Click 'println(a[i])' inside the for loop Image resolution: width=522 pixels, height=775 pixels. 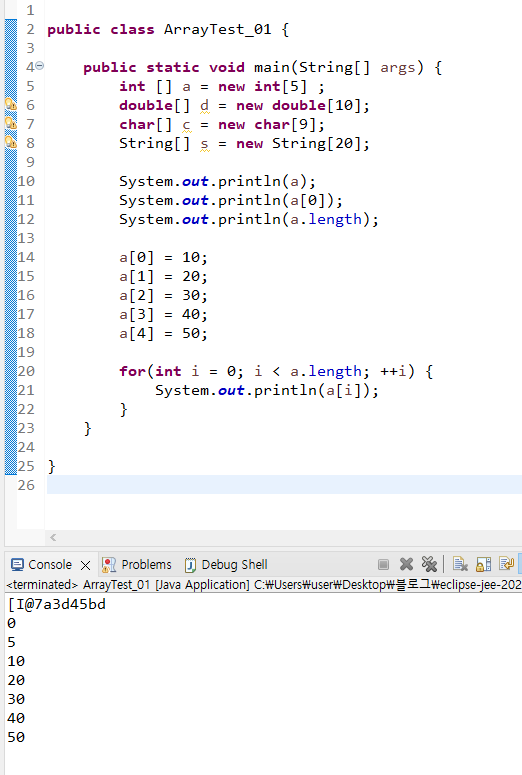tap(312, 390)
